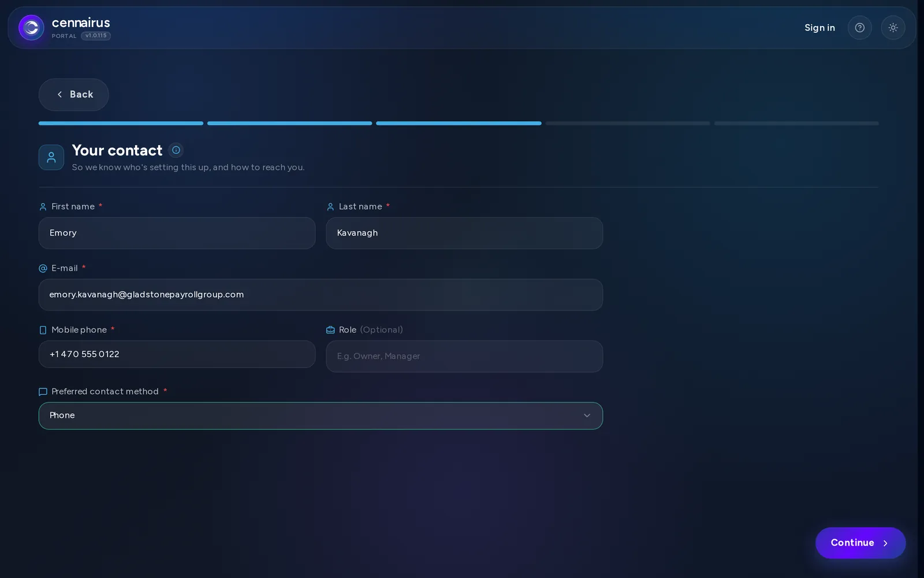This screenshot has height=578, width=924.
Task: Click the v1.0.115 version badge
Action: click(x=96, y=36)
